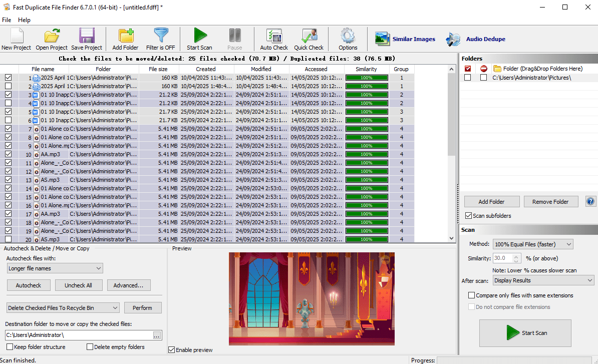Increase Similarity using the spinner up arrow
Screen dimensions: 598x364
(x=517, y=256)
